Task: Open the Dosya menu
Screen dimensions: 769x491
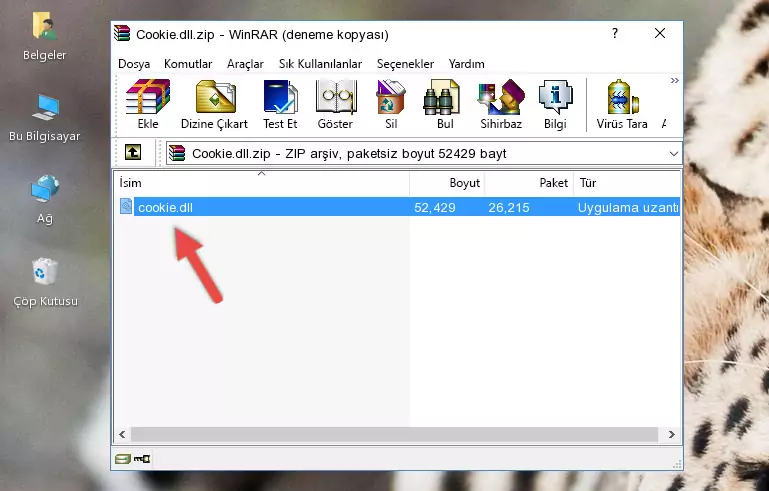Action: (134, 64)
